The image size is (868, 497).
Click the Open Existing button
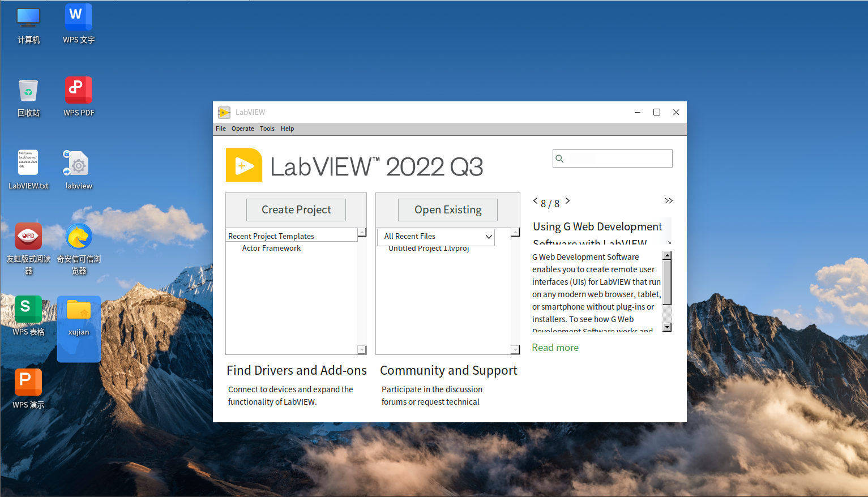(x=448, y=210)
